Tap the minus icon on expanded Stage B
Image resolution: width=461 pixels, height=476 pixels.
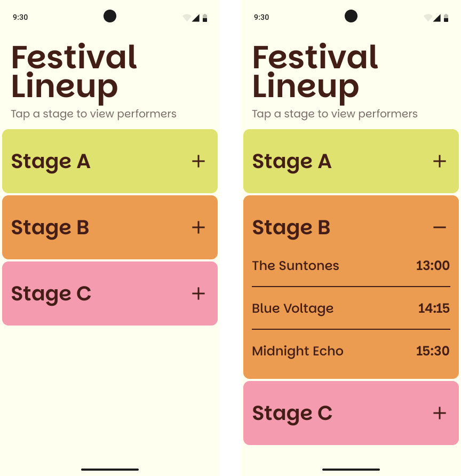(x=440, y=227)
